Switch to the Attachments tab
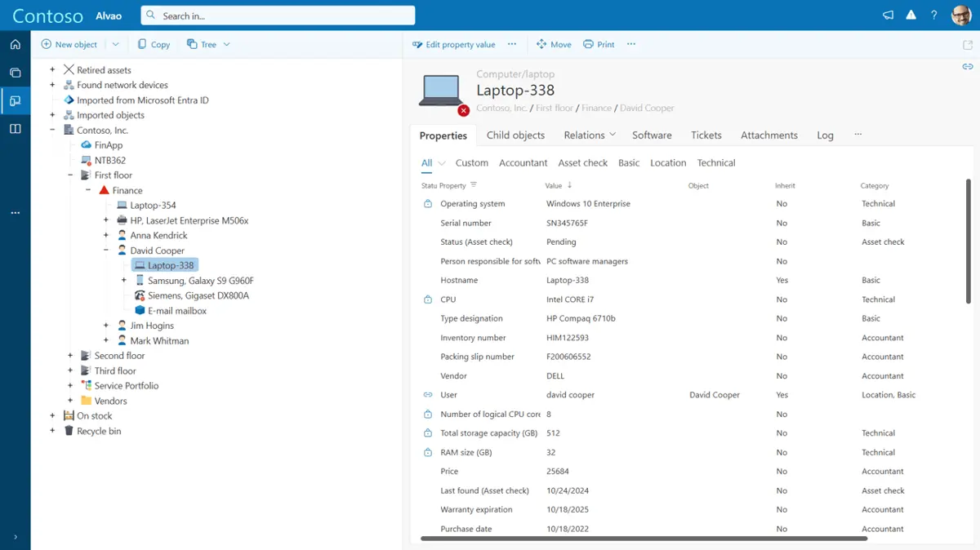 (769, 135)
